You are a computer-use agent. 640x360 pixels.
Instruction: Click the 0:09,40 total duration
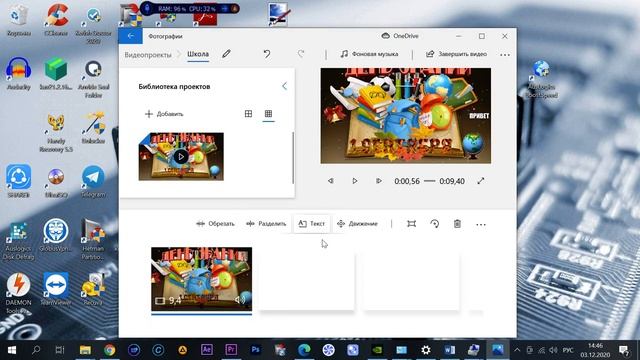pos(452,181)
